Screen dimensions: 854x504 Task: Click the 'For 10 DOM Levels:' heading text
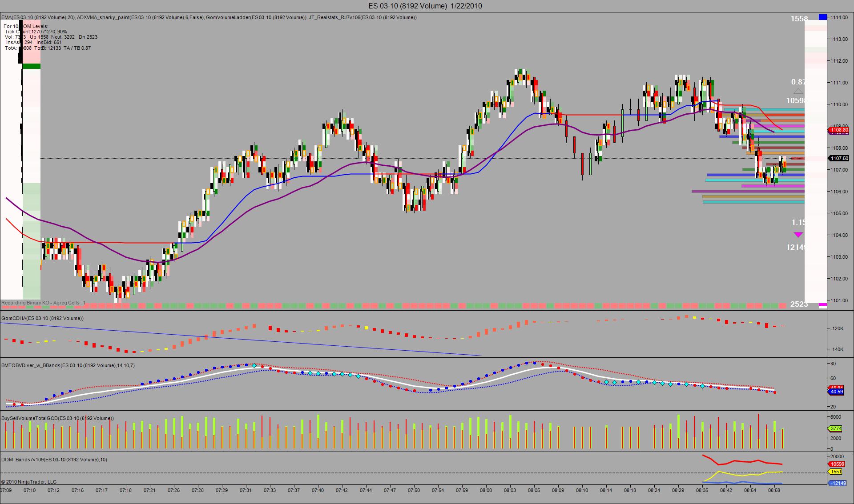pos(26,26)
